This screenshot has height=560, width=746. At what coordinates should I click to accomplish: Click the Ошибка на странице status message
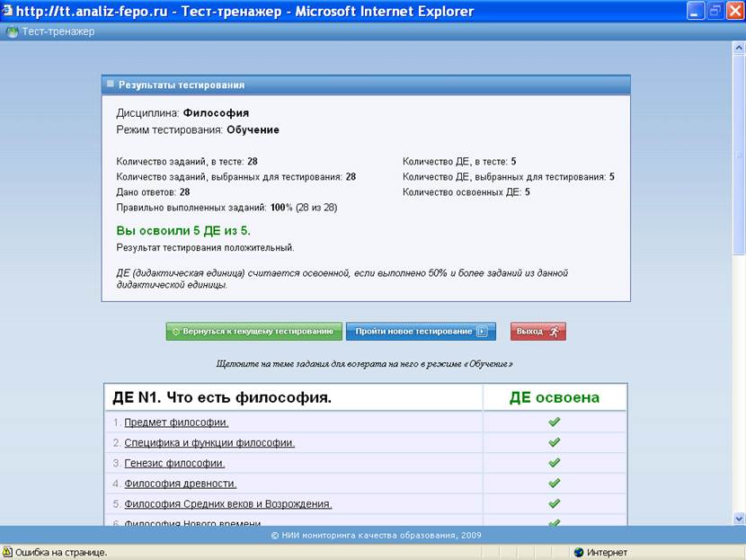pos(61,553)
